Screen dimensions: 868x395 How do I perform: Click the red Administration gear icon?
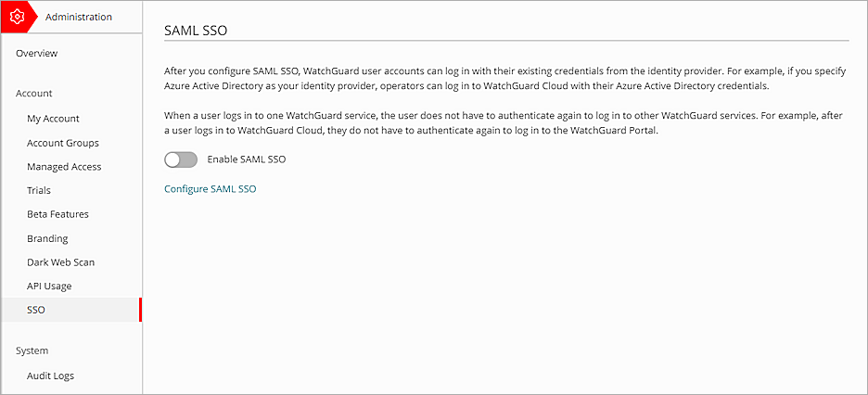coord(16,17)
